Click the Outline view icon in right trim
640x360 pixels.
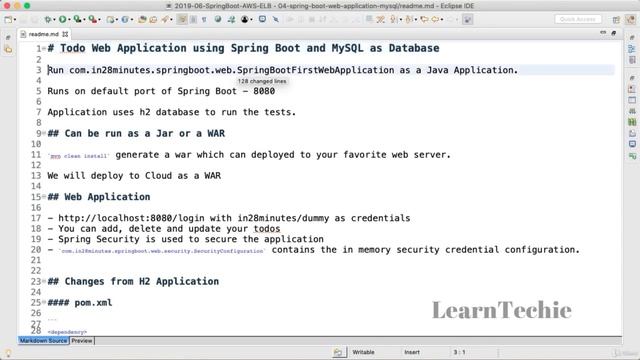[x=632, y=49]
